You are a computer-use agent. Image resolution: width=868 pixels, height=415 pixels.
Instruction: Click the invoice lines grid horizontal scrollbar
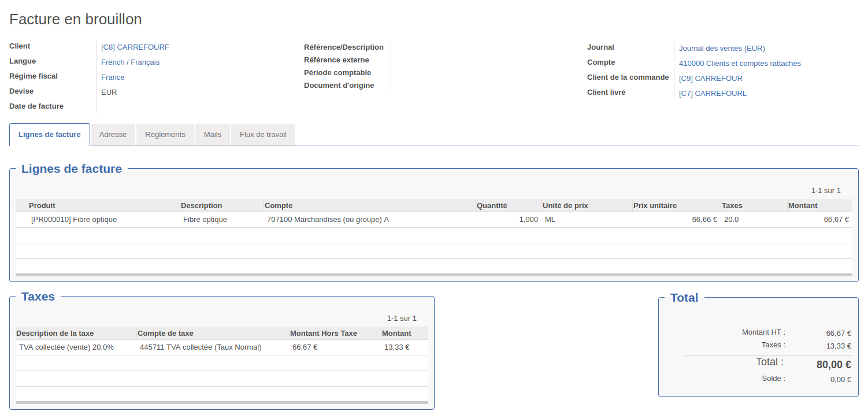point(433,275)
